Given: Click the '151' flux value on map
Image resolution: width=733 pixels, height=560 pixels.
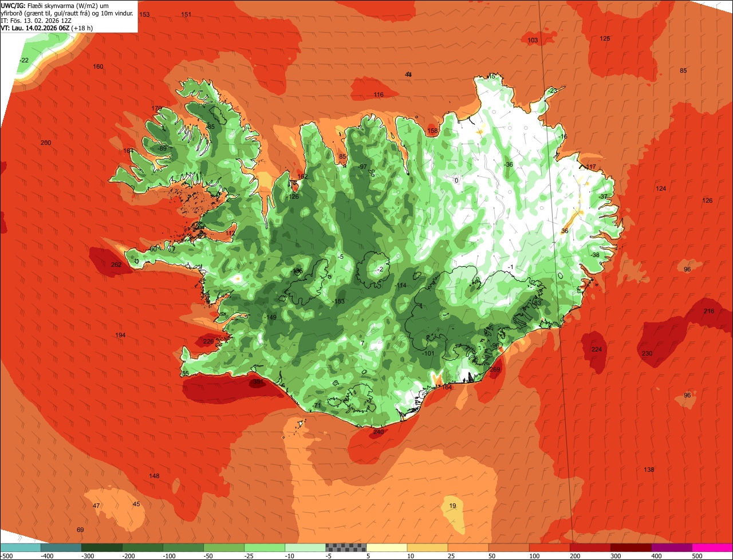Looking at the screenshot, I should point(186,14).
